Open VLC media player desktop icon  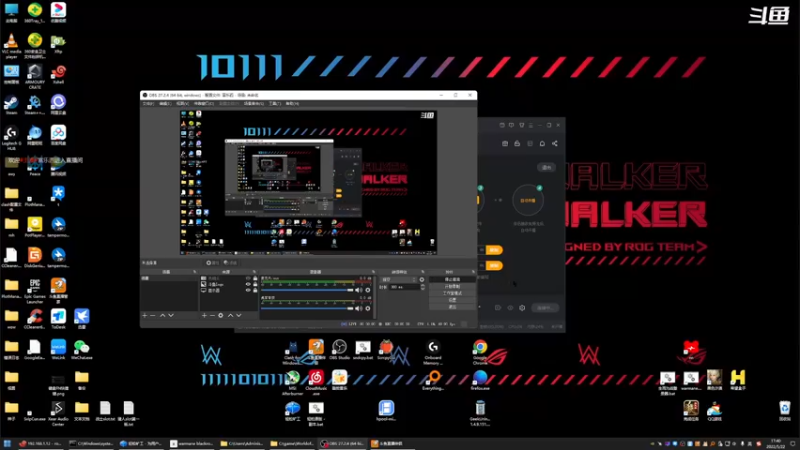11,45
